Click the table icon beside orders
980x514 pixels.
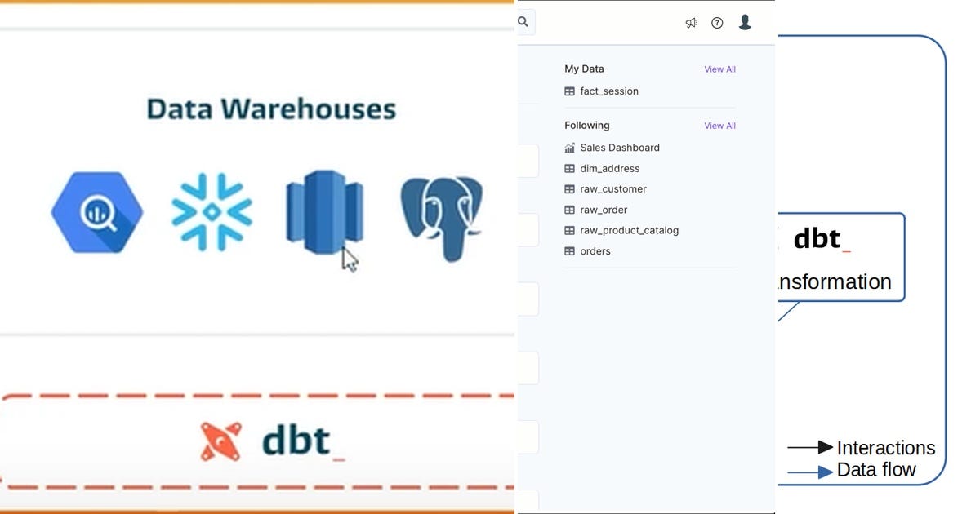[x=569, y=250]
